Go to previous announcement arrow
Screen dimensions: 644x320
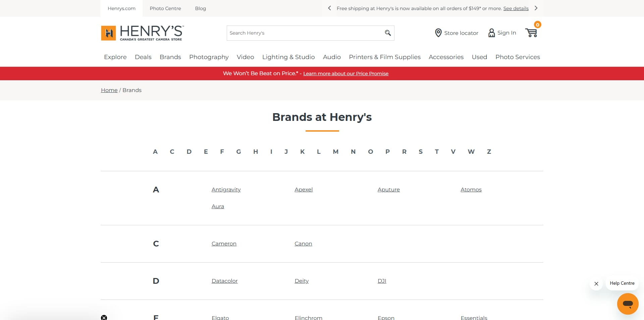click(x=329, y=8)
